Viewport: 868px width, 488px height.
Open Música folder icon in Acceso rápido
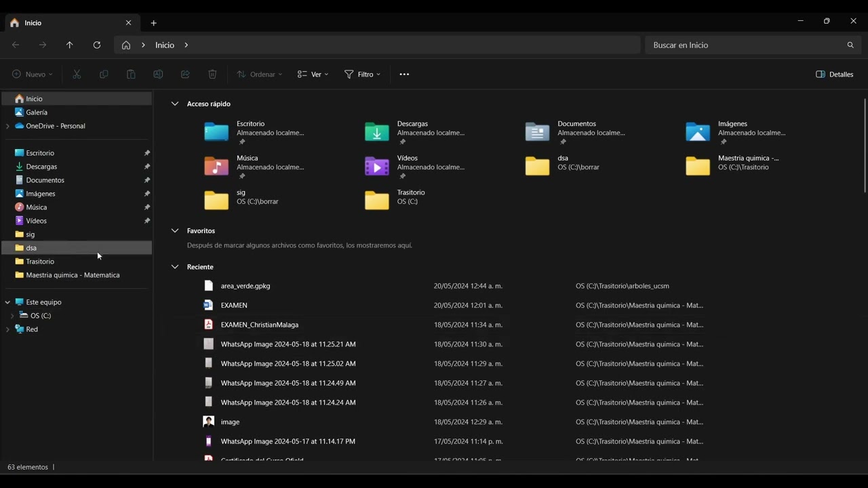pos(216,166)
